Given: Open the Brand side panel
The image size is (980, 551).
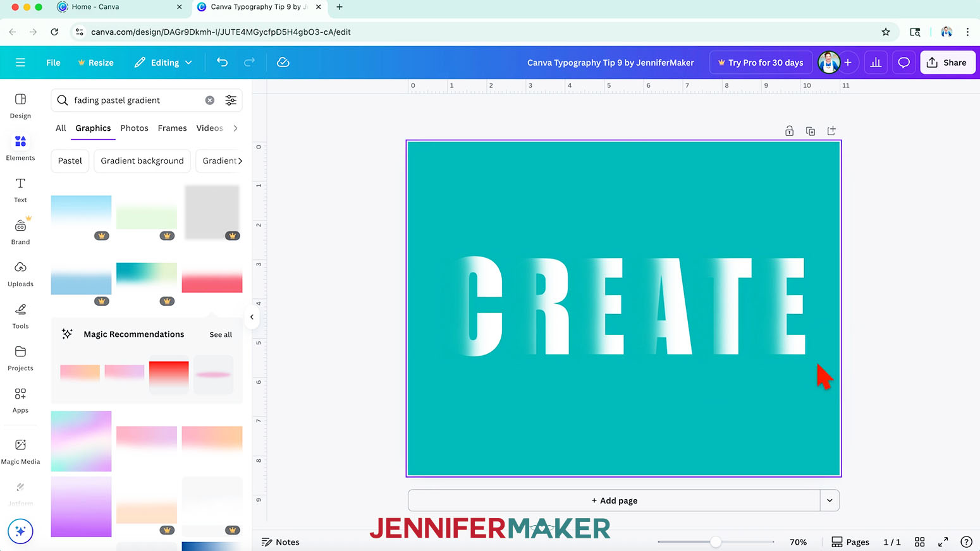Looking at the screenshot, I should [20, 232].
